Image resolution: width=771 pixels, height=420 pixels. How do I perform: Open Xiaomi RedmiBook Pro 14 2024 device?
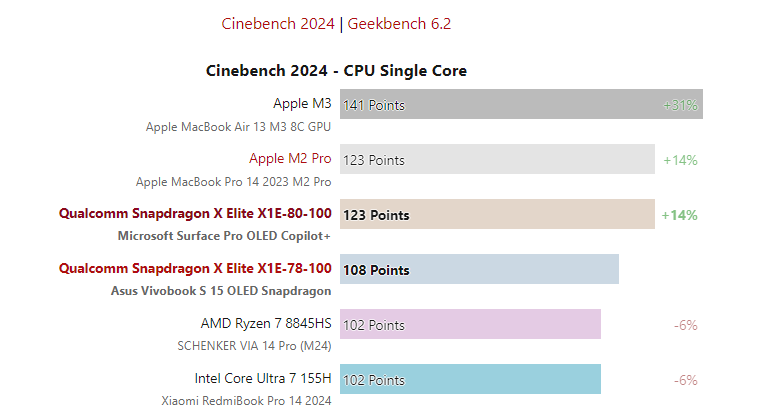coord(246,401)
